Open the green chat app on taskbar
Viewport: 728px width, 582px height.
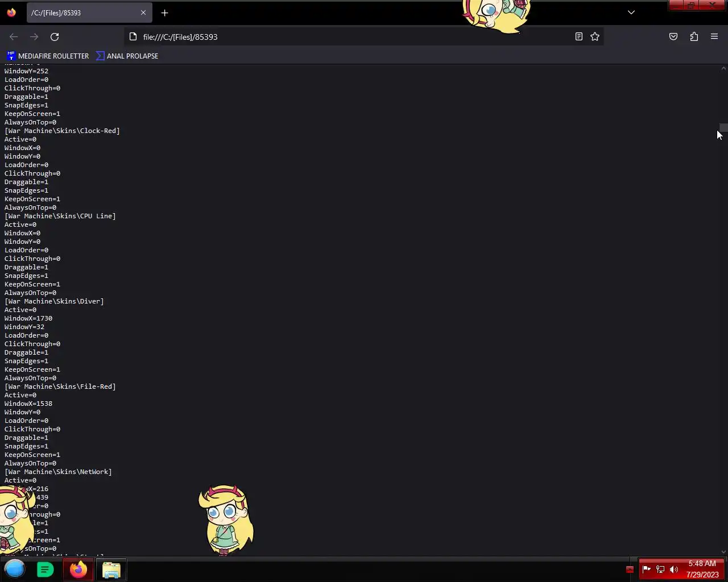pos(45,569)
